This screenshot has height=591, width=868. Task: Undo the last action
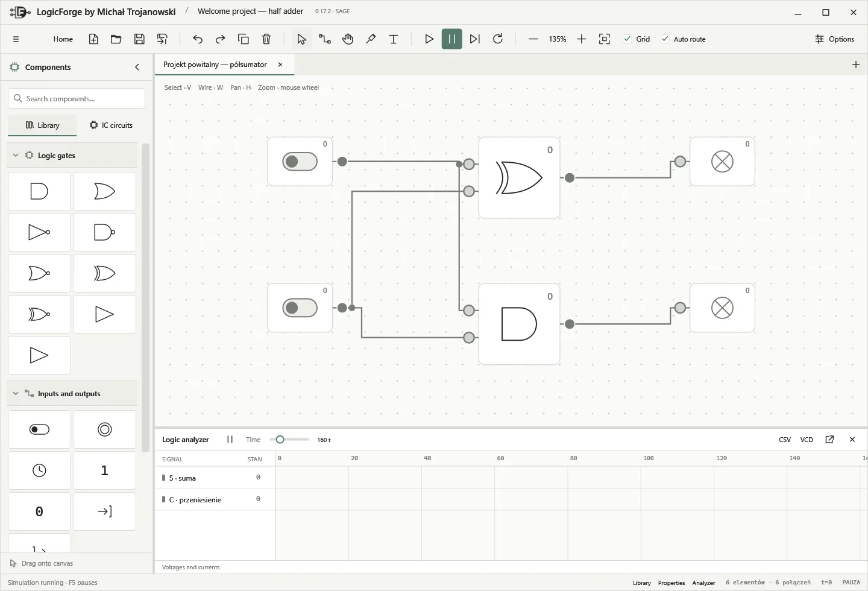(198, 39)
